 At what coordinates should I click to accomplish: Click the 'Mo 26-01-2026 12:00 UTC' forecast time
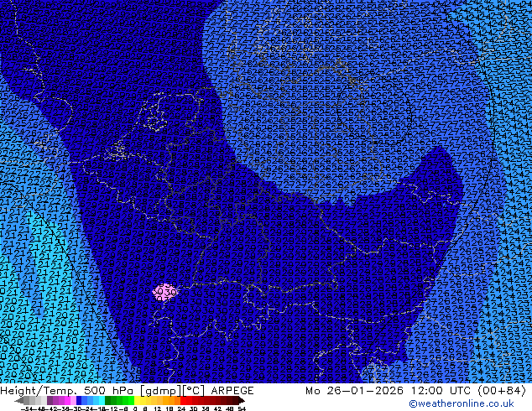tap(389, 391)
